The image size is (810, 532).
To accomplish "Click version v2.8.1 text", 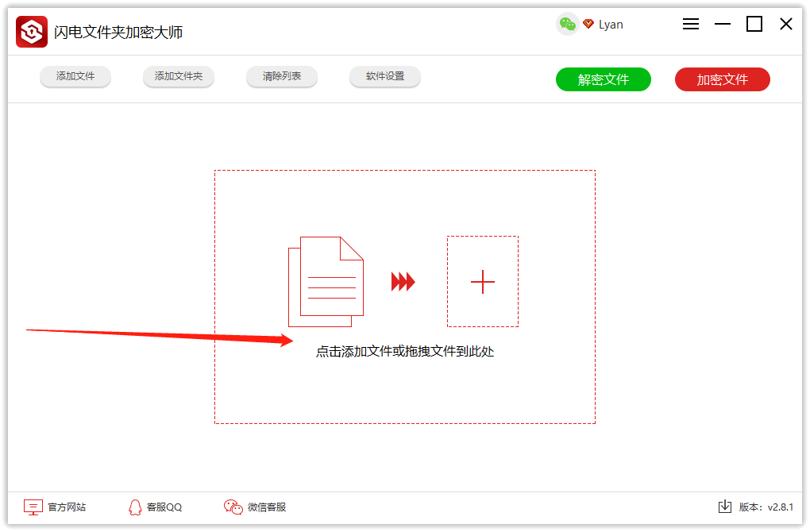I will click(766, 507).
